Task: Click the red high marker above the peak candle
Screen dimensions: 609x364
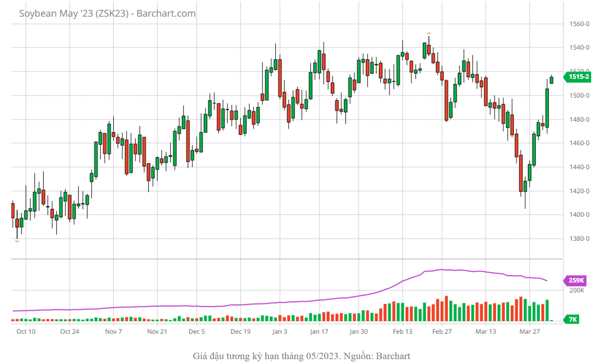Action: click(x=429, y=34)
